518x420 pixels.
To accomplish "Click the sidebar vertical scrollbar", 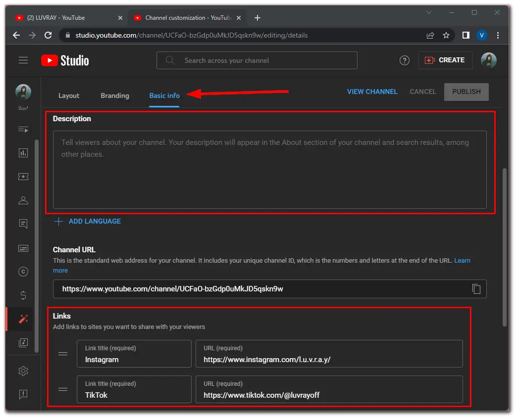I will coord(37,246).
